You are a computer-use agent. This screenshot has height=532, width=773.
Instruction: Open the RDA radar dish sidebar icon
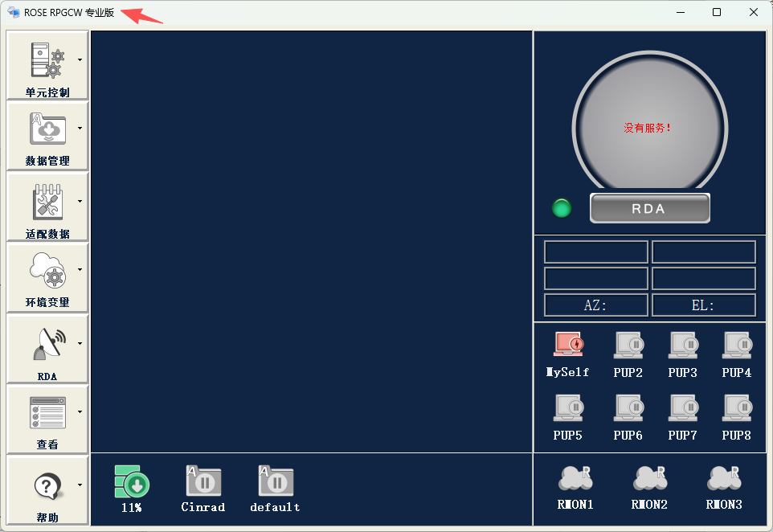pyautogui.click(x=47, y=344)
